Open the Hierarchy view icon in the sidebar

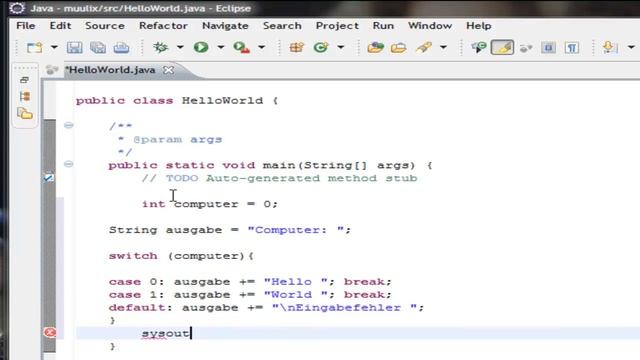(24, 96)
